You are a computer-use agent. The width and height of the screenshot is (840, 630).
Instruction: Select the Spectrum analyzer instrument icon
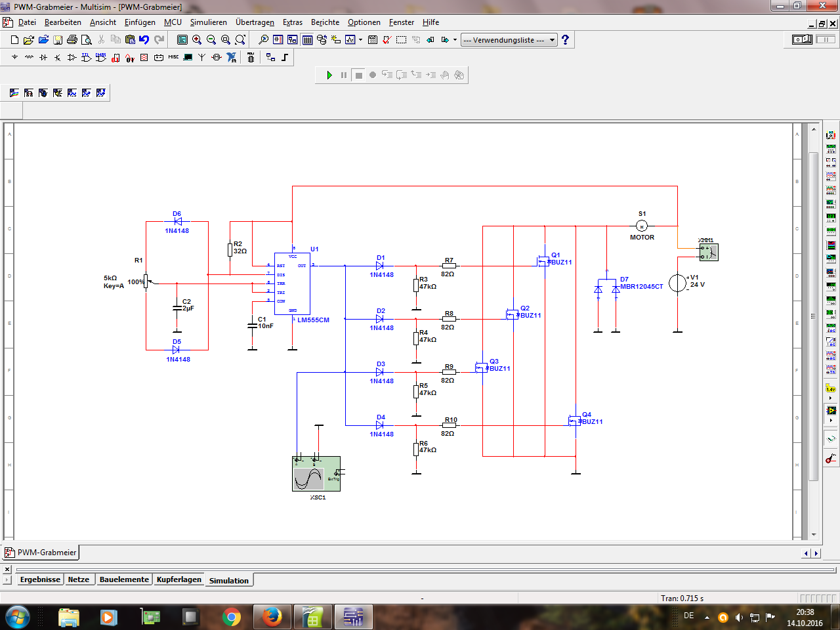click(x=831, y=299)
